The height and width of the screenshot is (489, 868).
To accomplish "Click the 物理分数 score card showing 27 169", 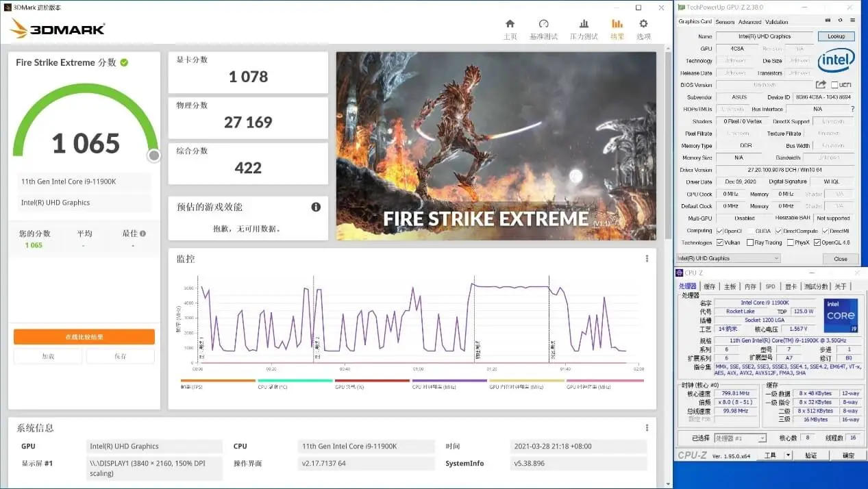I will click(248, 117).
